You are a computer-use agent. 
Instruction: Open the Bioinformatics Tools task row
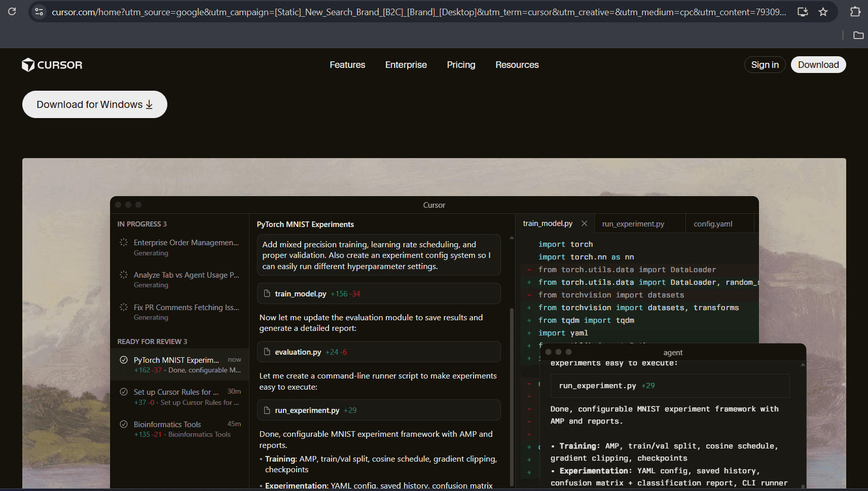point(180,429)
